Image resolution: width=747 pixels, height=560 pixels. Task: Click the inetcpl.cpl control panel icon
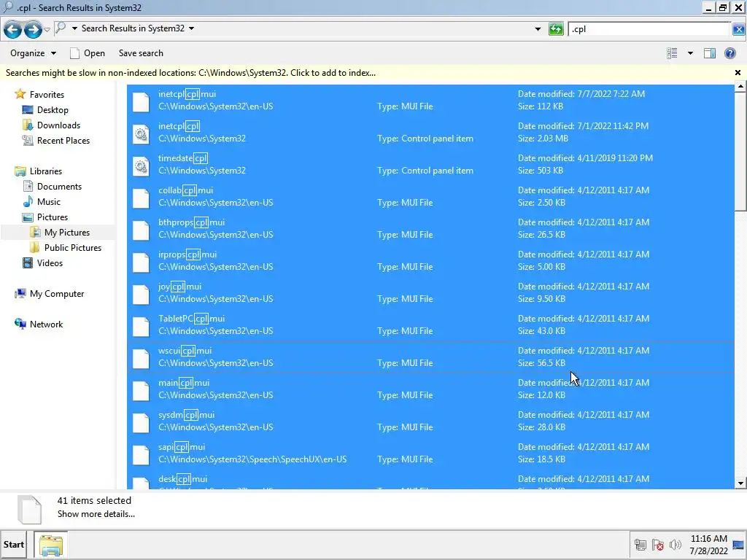pyautogui.click(x=141, y=134)
